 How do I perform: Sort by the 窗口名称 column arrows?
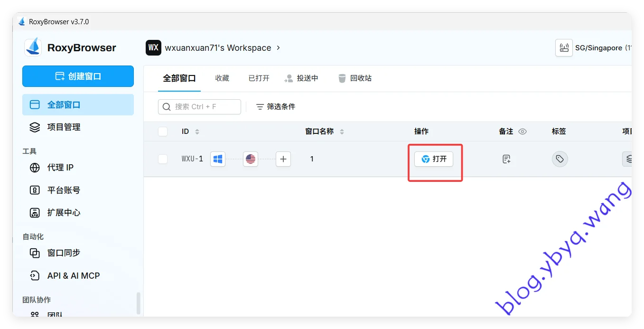tap(342, 132)
